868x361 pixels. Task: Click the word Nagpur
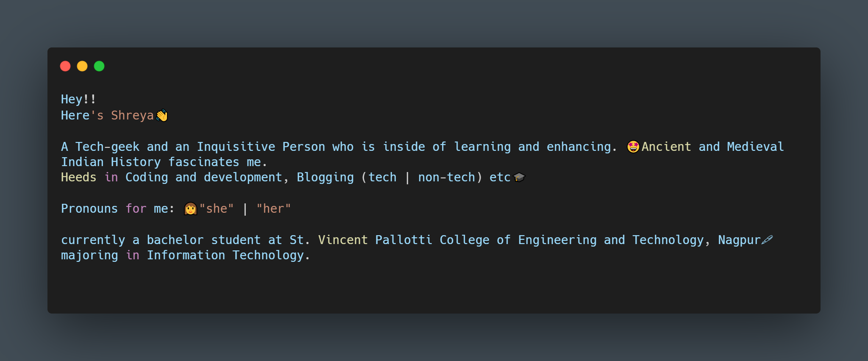tap(739, 240)
